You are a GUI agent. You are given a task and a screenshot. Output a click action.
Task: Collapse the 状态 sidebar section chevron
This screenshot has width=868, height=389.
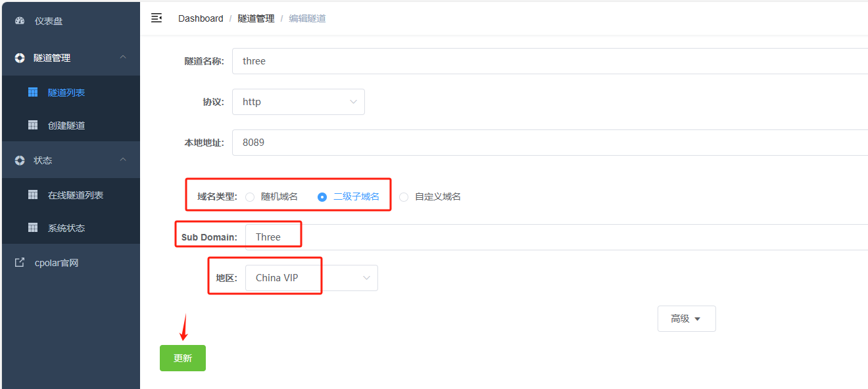[123, 160]
